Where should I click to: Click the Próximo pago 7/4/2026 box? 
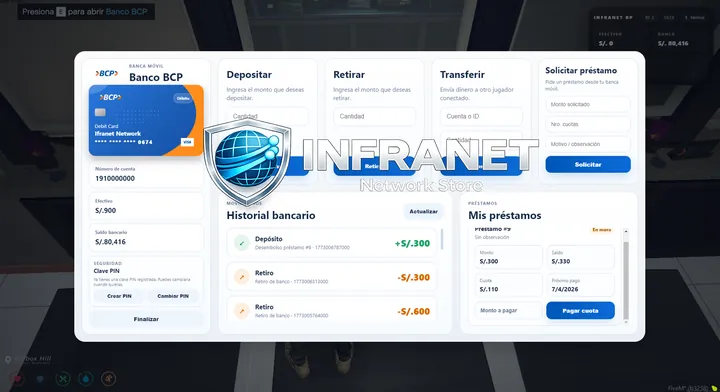[x=580, y=285]
